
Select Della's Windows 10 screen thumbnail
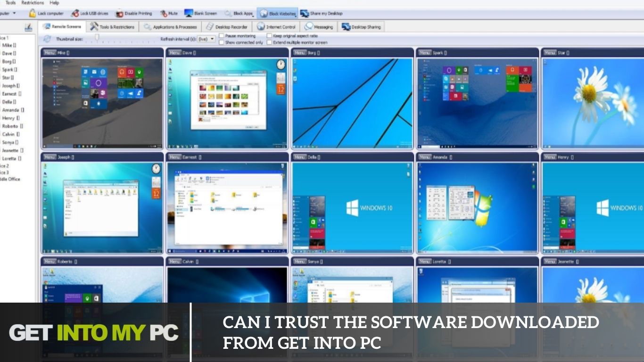pyautogui.click(x=352, y=207)
